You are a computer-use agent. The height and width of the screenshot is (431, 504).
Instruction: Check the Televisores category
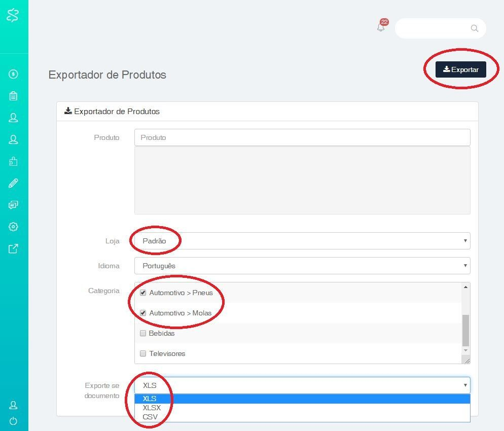tap(143, 353)
